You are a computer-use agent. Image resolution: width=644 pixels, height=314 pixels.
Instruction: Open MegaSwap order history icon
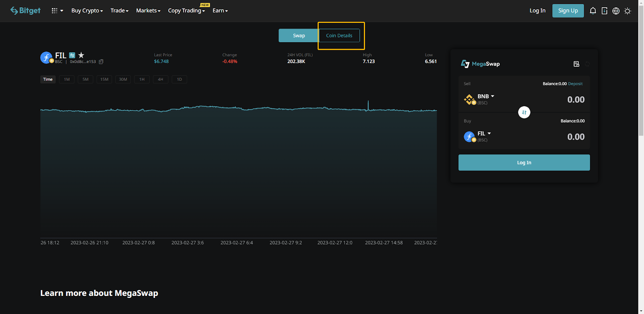(x=576, y=64)
